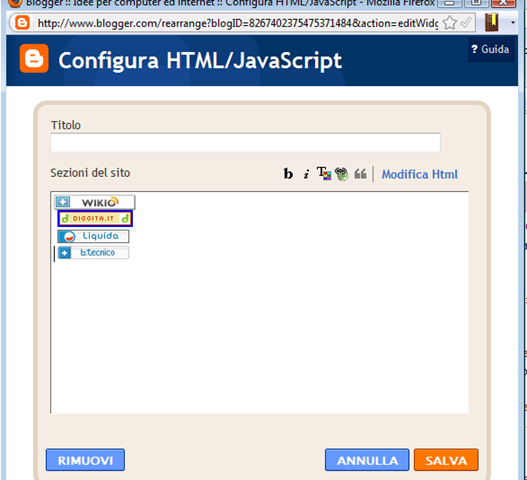Select the Wikio badge image
Screen dimensions: 527x480
coord(94,202)
